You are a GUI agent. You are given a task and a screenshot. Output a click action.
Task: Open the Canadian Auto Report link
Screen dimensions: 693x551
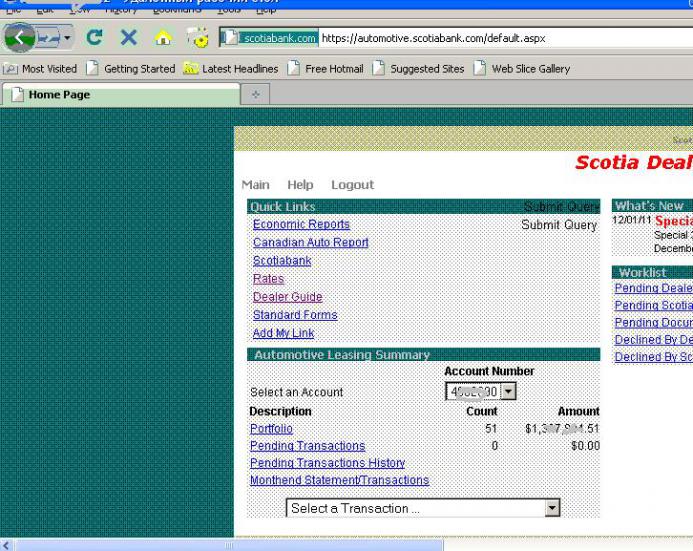click(311, 242)
